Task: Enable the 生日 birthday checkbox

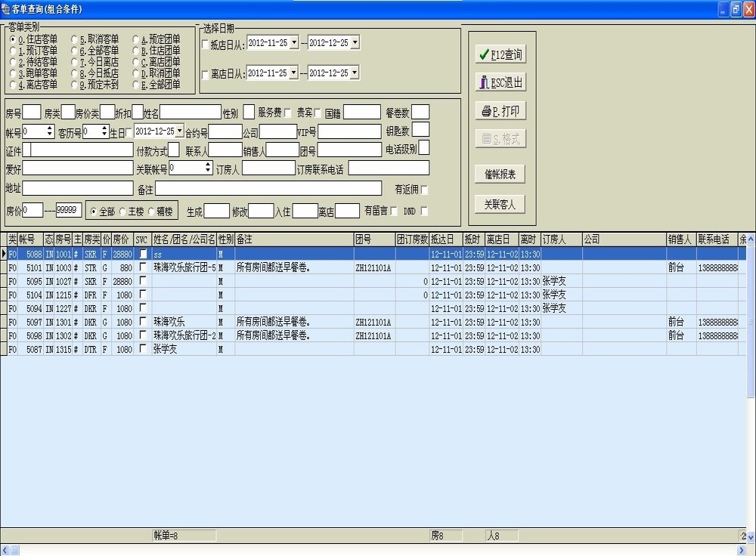Action: point(129,133)
